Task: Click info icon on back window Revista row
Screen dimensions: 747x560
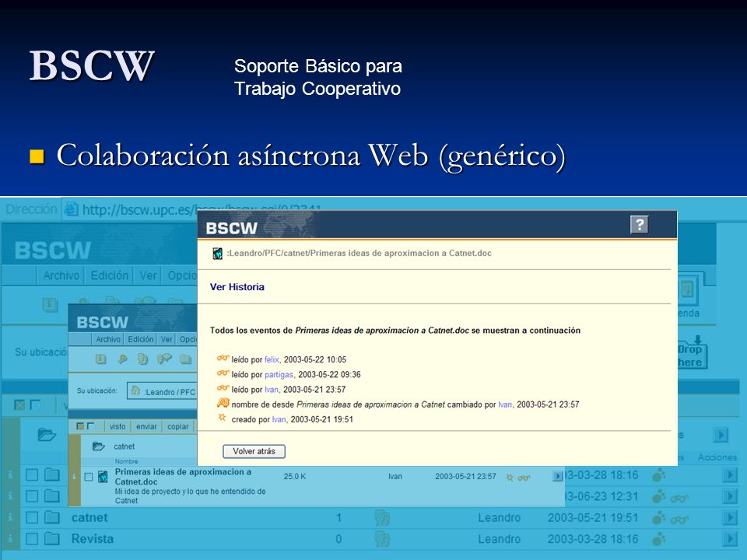Action: [10, 538]
